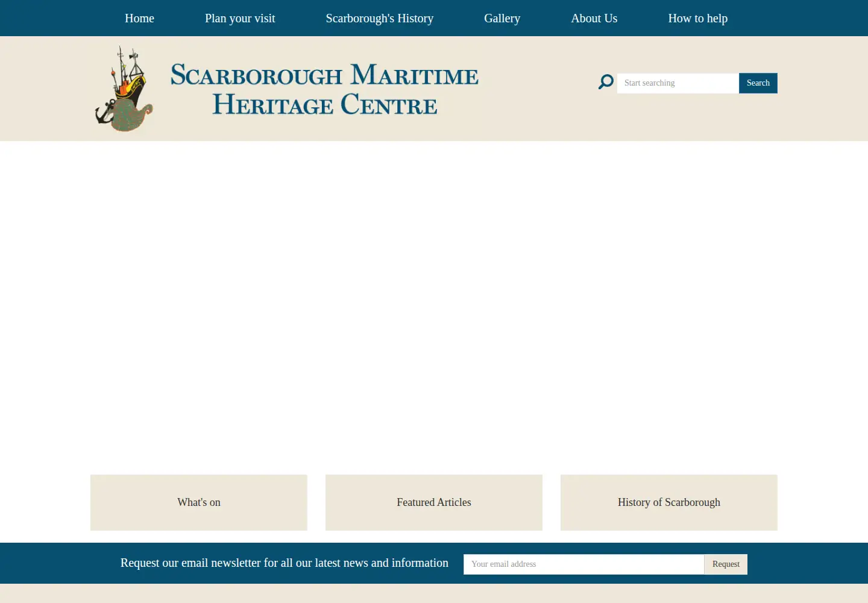Click the Scarborough Maritime Heritage Centre title

(324, 89)
